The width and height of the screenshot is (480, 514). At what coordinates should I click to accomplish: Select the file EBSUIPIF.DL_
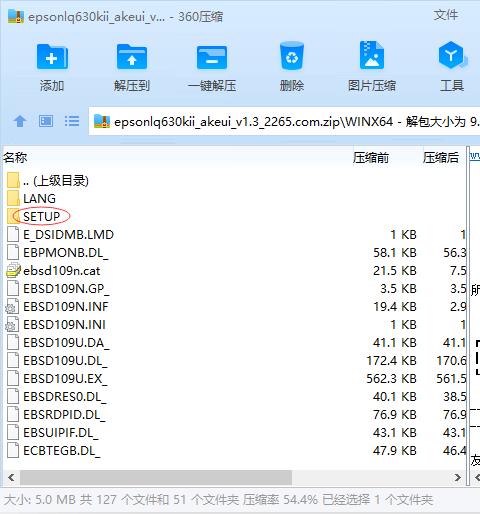[61, 433]
